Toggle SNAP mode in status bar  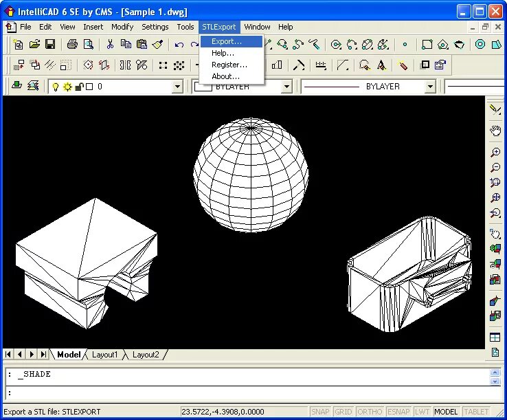[x=319, y=412]
